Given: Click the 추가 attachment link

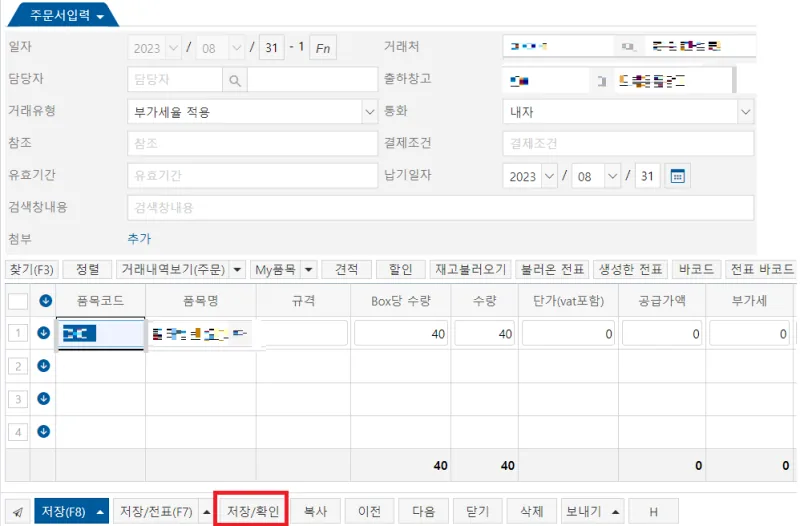Looking at the screenshot, I should pyautogui.click(x=139, y=238).
